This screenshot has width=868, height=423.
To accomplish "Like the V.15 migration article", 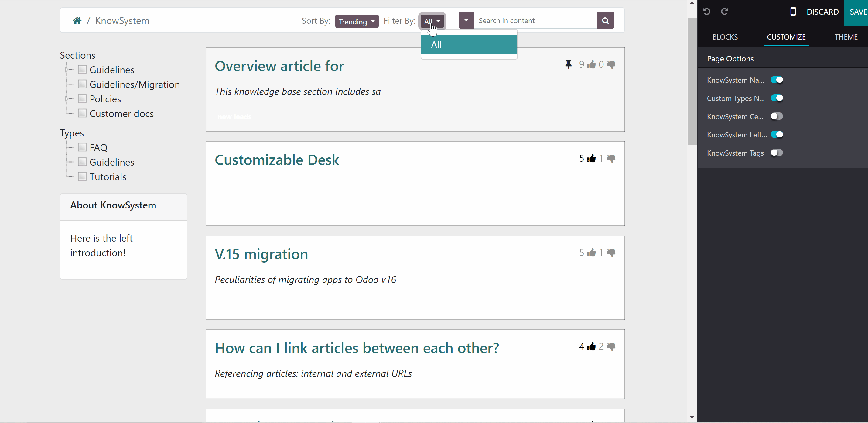I will click(591, 253).
